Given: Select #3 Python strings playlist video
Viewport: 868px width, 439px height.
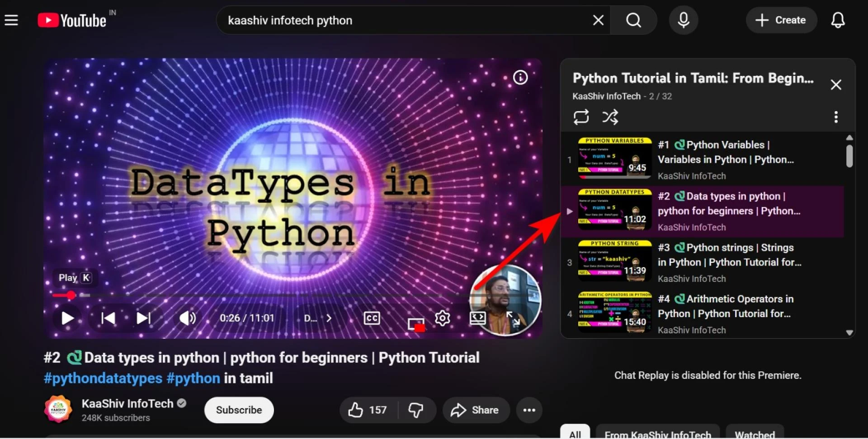Looking at the screenshot, I should click(x=702, y=263).
